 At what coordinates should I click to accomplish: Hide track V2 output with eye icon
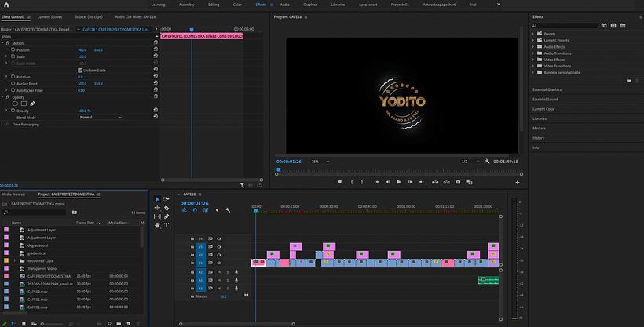[219, 254]
